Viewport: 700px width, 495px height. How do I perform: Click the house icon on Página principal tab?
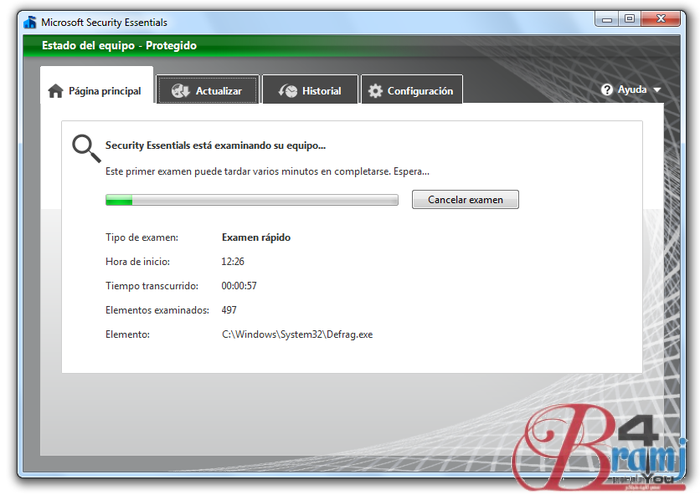click(55, 91)
